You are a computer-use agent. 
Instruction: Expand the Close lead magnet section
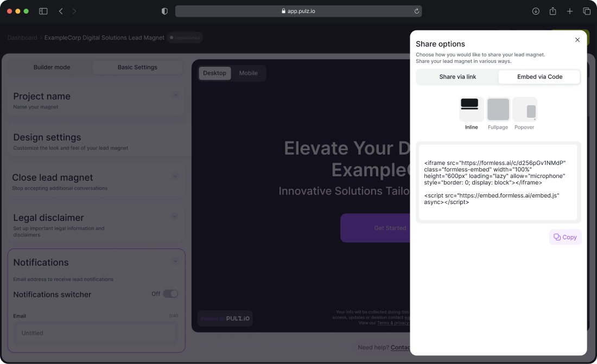(175, 176)
